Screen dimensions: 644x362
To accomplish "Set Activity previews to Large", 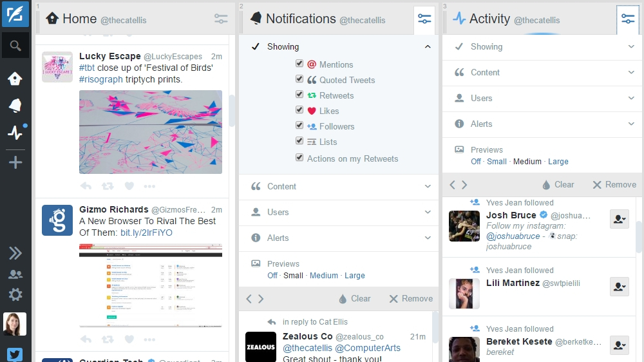I will point(558,162).
